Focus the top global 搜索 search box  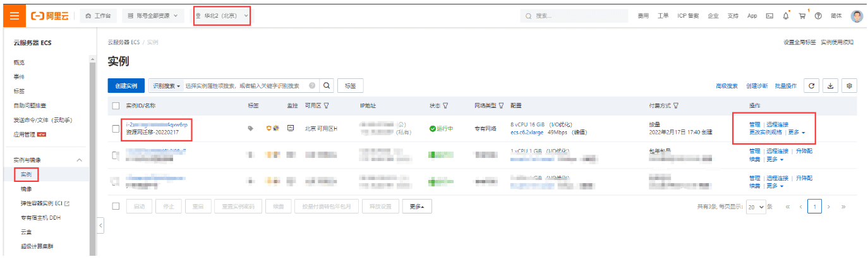[576, 16]
